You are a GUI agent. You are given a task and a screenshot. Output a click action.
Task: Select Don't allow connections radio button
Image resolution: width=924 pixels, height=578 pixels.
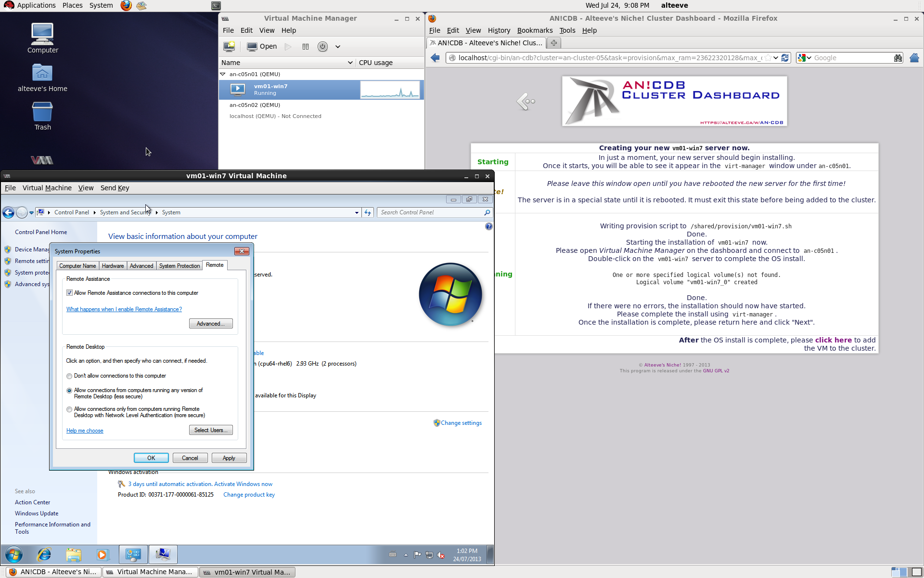(x=69, y=376)
